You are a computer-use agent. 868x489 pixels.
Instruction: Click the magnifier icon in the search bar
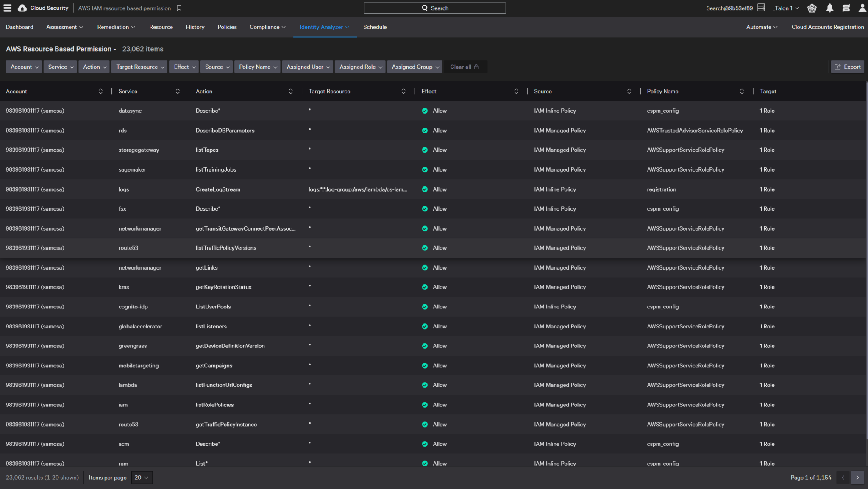tap(424, 8)
